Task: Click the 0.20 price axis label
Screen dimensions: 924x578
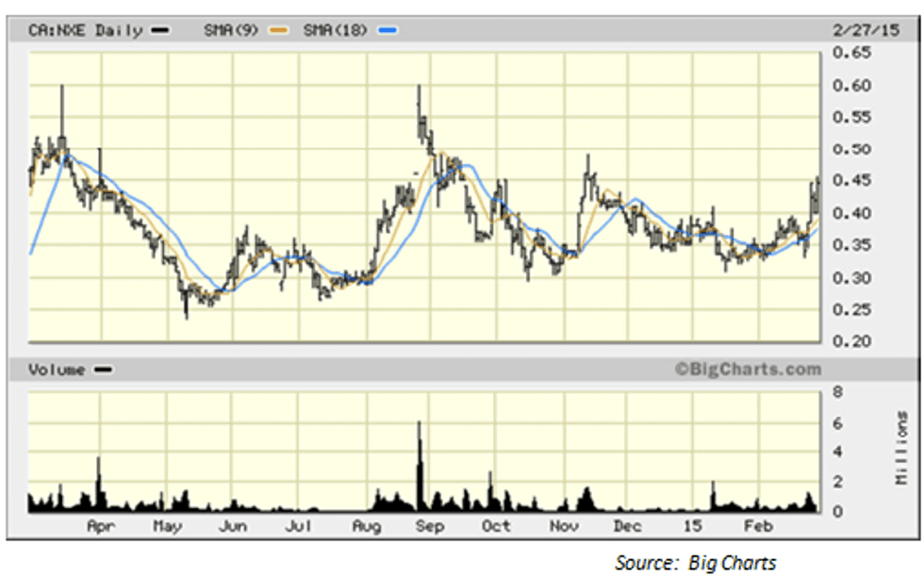Action: 850,341
